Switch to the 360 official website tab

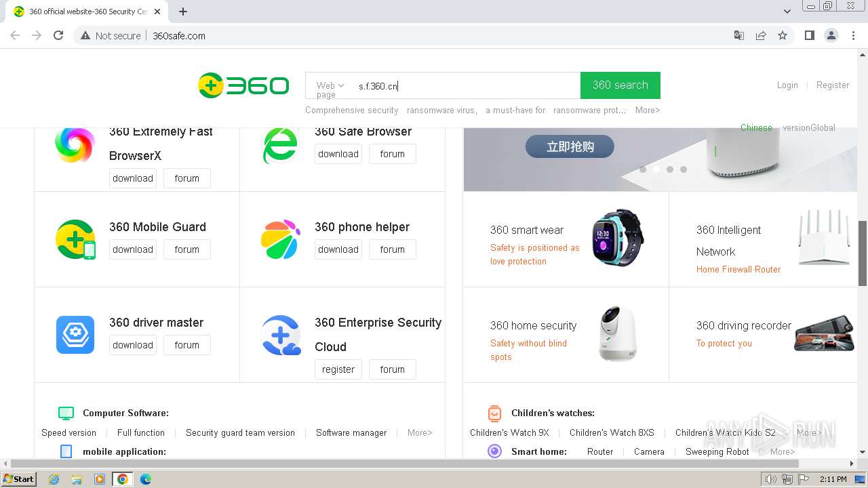click(87, 12)
